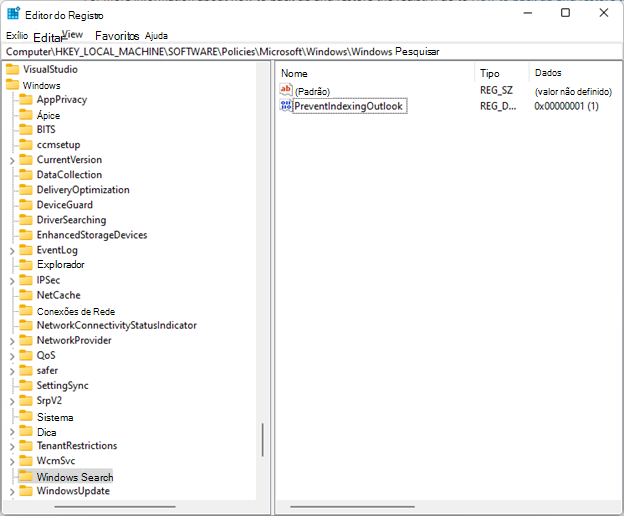
Task: Expand the CurrentVersion key
Action: coord(12,161)
